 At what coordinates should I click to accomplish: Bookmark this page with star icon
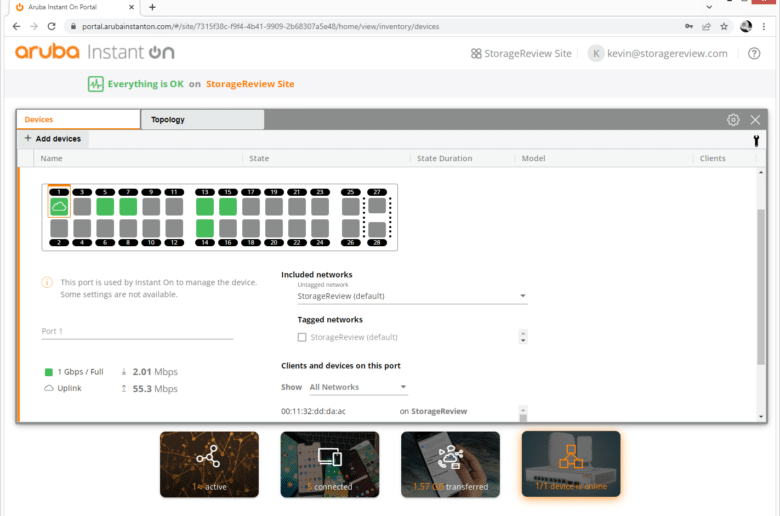(724, 26)
